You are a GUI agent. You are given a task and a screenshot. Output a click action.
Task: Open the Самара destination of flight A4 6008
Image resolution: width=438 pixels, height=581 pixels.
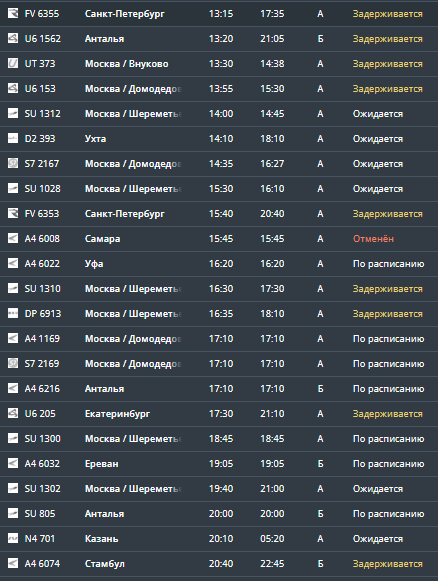click(102, 239)
